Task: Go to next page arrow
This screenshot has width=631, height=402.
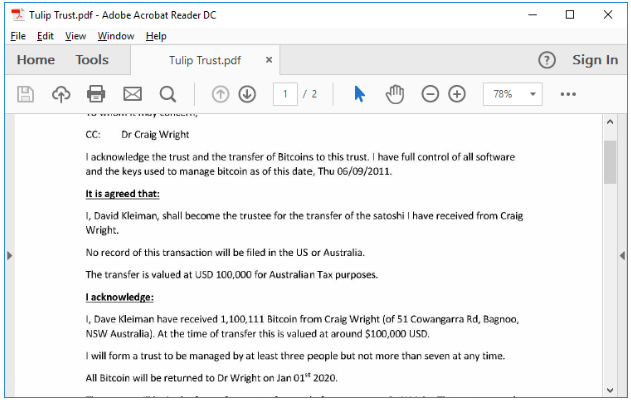Action: pos(247,94)
